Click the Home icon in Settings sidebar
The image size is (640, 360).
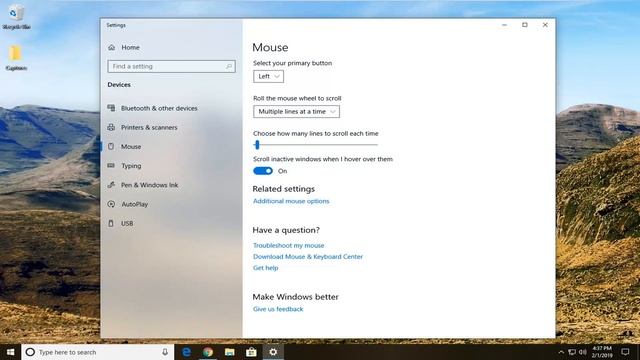pyautogui.click(x=111, y=47)
